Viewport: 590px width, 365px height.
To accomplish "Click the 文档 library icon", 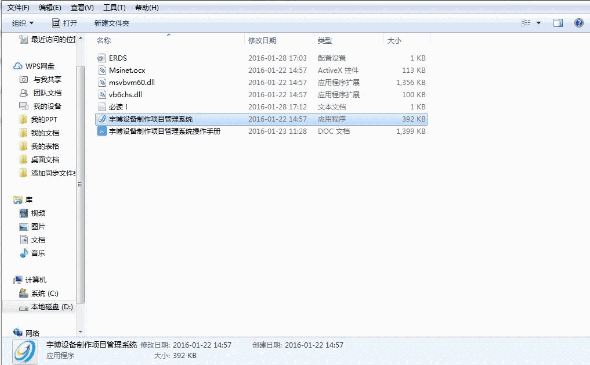I will coord(24,240).
